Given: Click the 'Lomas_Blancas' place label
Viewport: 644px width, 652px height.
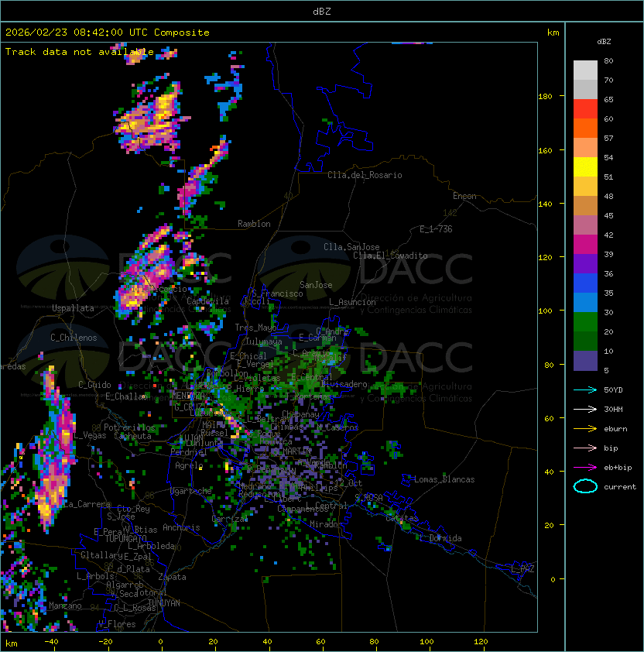Looking at the screenshot, I should click(444, 479).
